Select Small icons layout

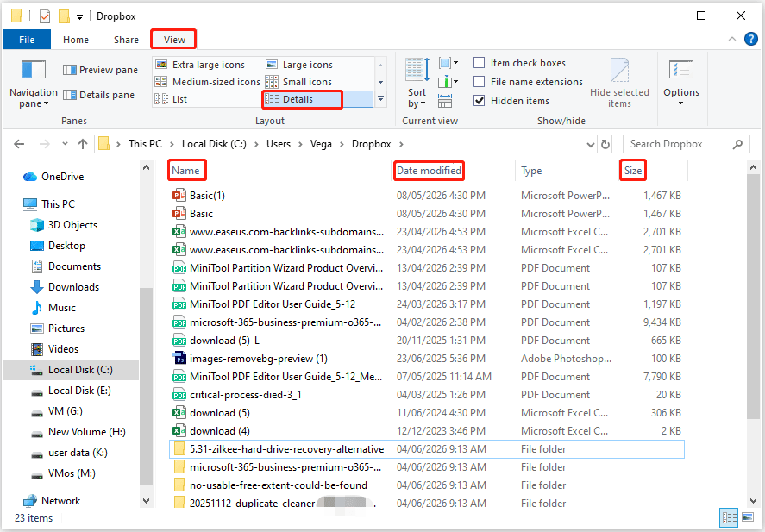298,82
